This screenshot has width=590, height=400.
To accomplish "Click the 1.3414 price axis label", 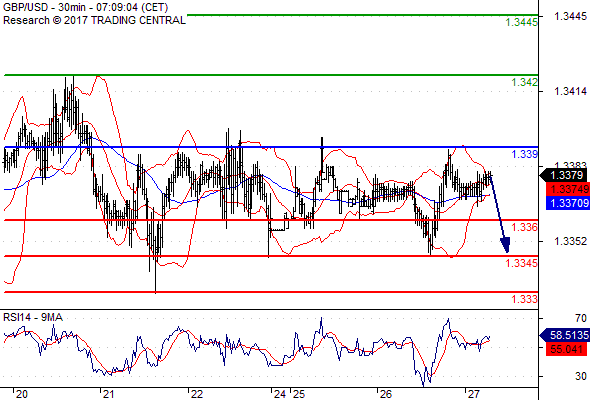I will coord(570,91).
